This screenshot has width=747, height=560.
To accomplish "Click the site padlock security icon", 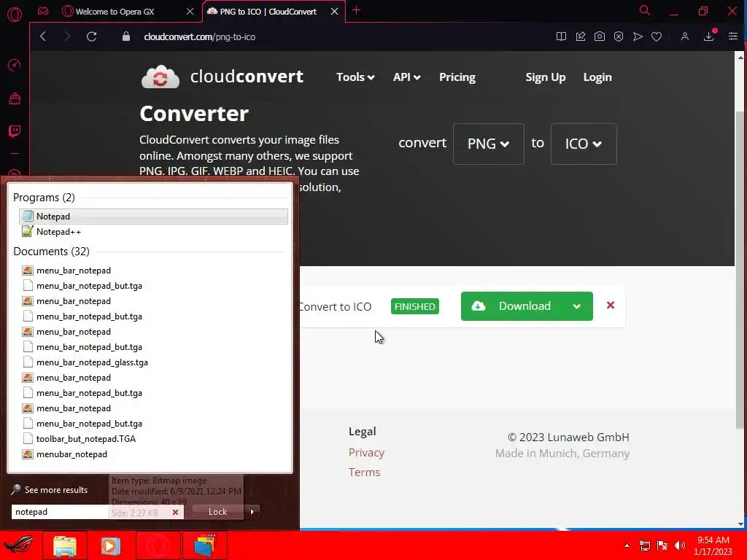I will [126, 36].
